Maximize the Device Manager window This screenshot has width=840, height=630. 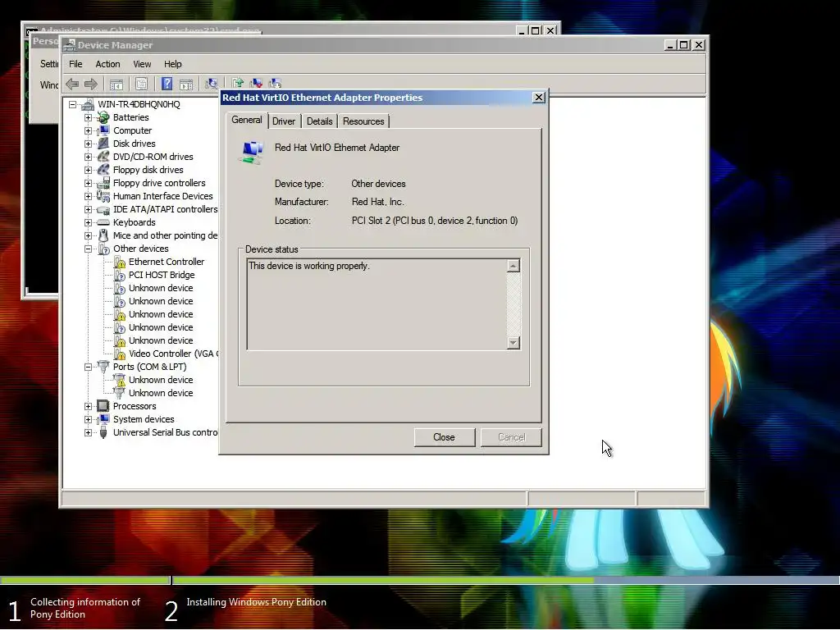(x=684, y=45)
